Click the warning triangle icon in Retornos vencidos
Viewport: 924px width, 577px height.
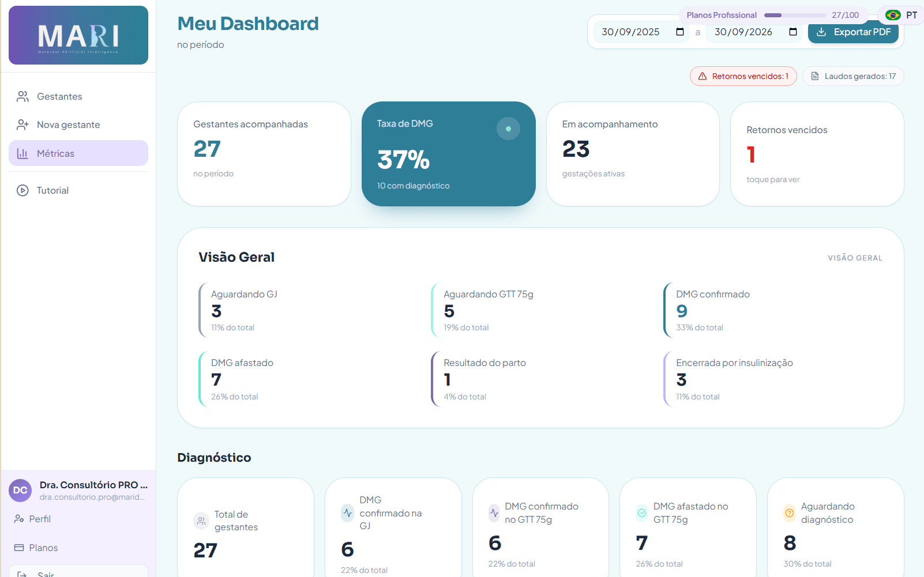[x=703, y=76]
